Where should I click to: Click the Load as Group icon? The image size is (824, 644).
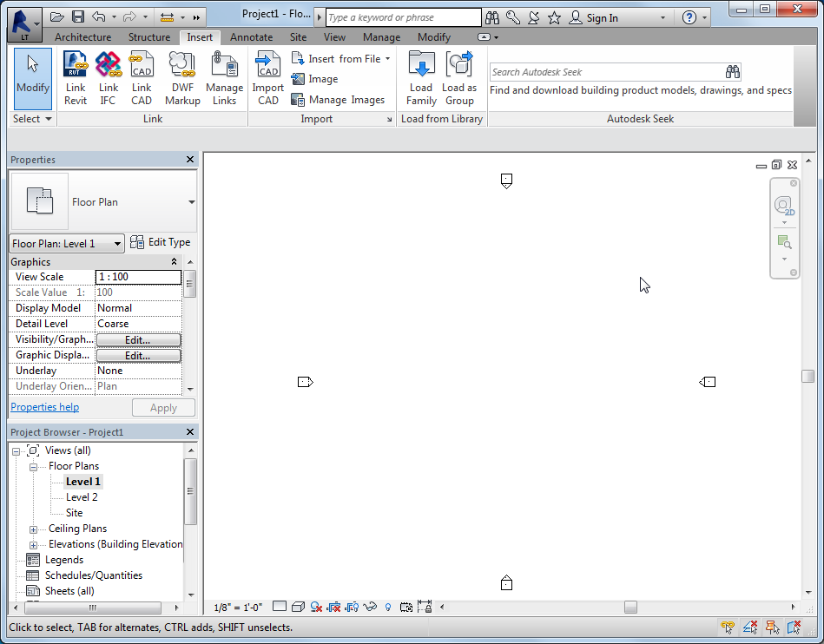pos(459,78)
